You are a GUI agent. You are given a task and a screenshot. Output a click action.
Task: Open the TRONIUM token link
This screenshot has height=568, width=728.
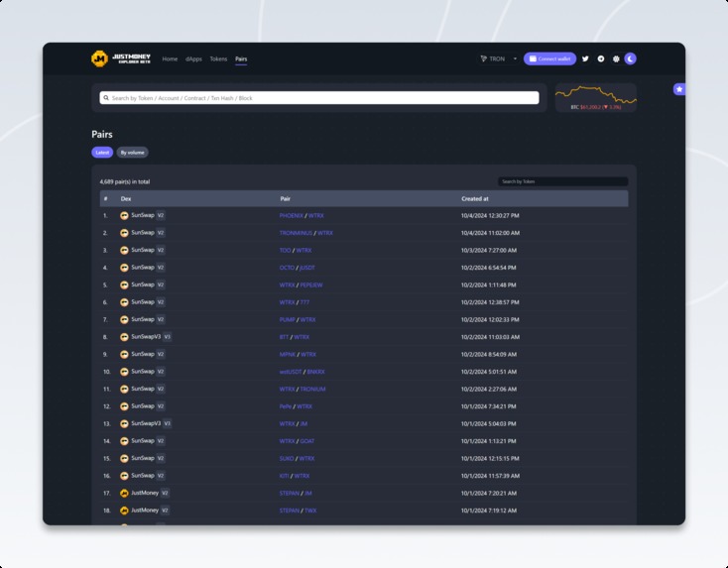(x=313, y=390)
